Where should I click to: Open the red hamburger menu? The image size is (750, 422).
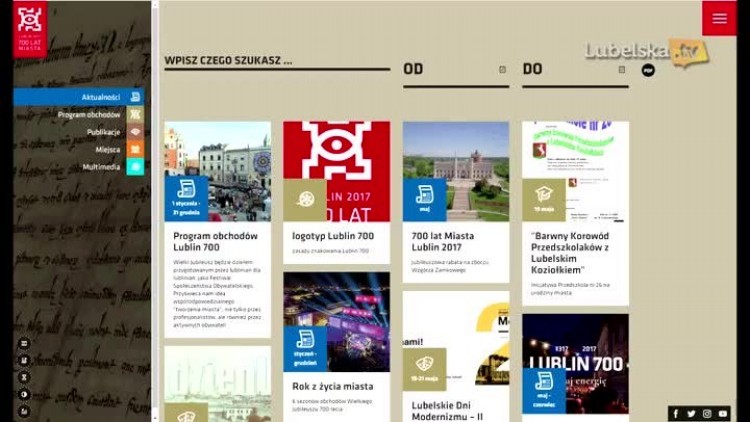point(719,18)
